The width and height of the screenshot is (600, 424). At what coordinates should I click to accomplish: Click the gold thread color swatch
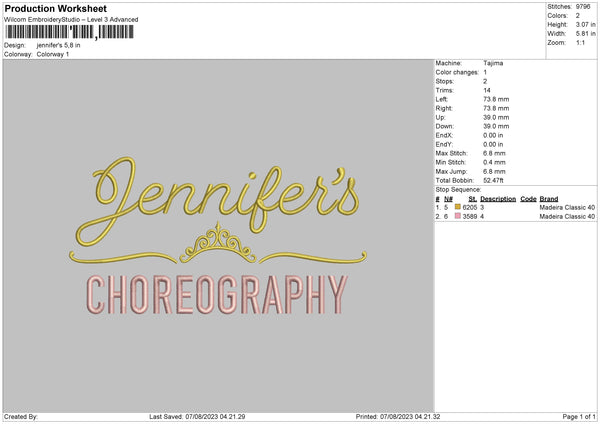tap(457, 207)
